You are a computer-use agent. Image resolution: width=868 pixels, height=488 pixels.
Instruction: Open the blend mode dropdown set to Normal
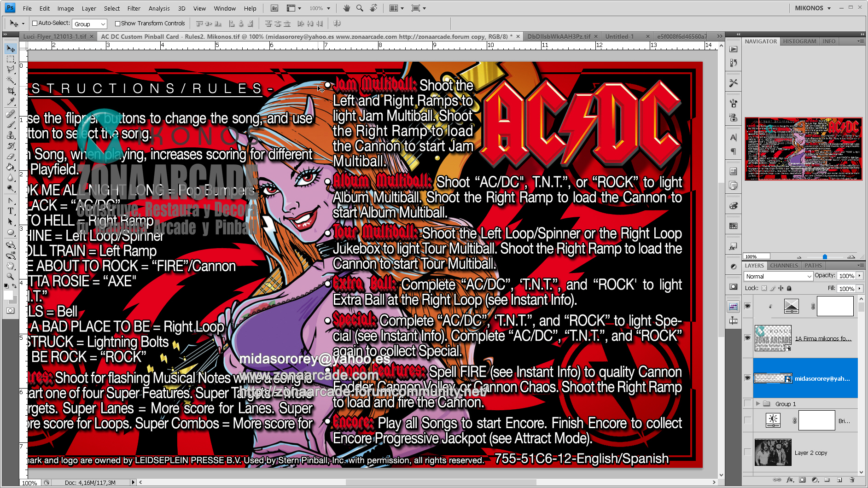pos(777,276)
